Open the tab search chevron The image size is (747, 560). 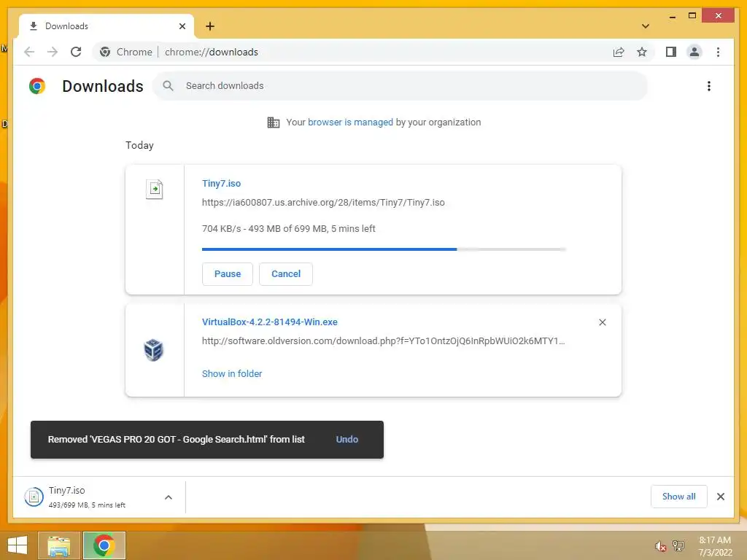(645, 26)
